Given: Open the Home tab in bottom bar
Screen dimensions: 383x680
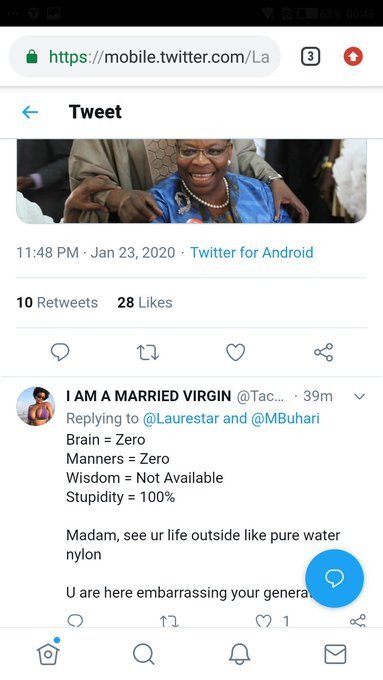Looking at the screenshot, I should click(48, 653).
